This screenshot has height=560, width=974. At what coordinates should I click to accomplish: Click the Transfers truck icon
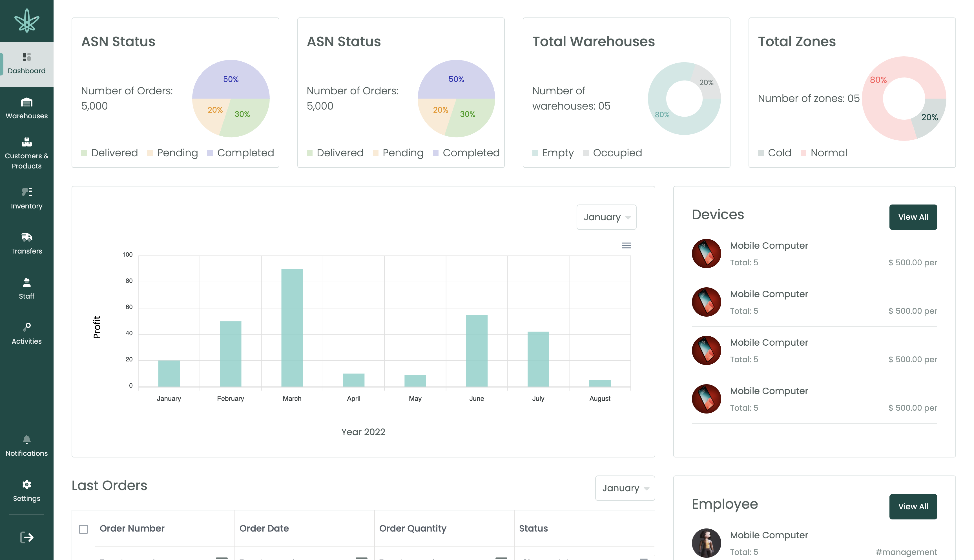26,237
